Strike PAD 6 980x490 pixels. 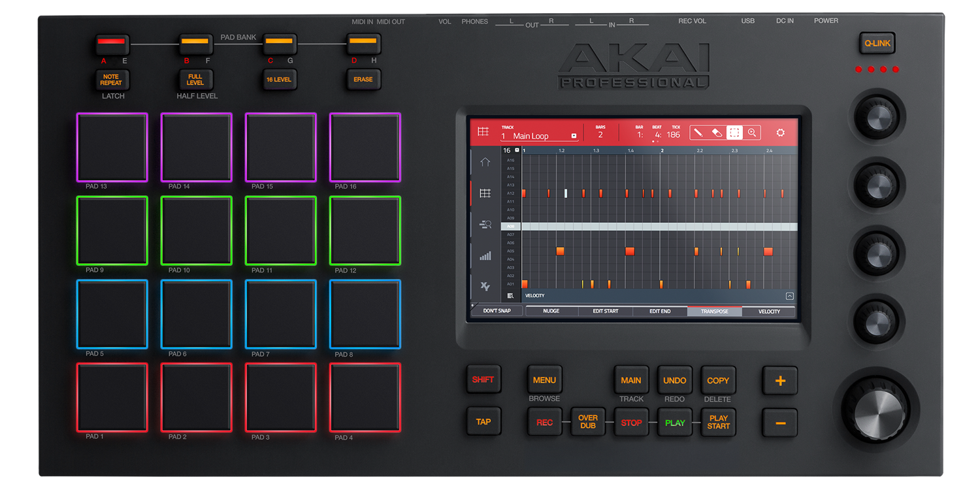pyautogui.click(x=196, y=314)
